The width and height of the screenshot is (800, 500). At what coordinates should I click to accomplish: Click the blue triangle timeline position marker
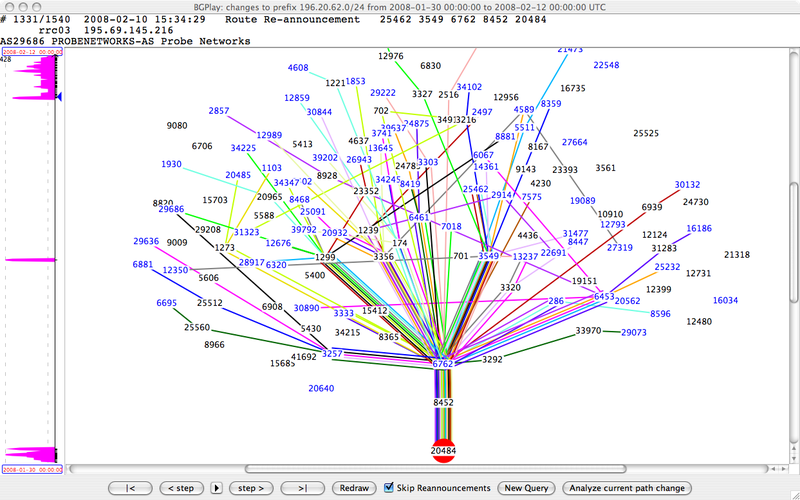click(x=59, y=97)
